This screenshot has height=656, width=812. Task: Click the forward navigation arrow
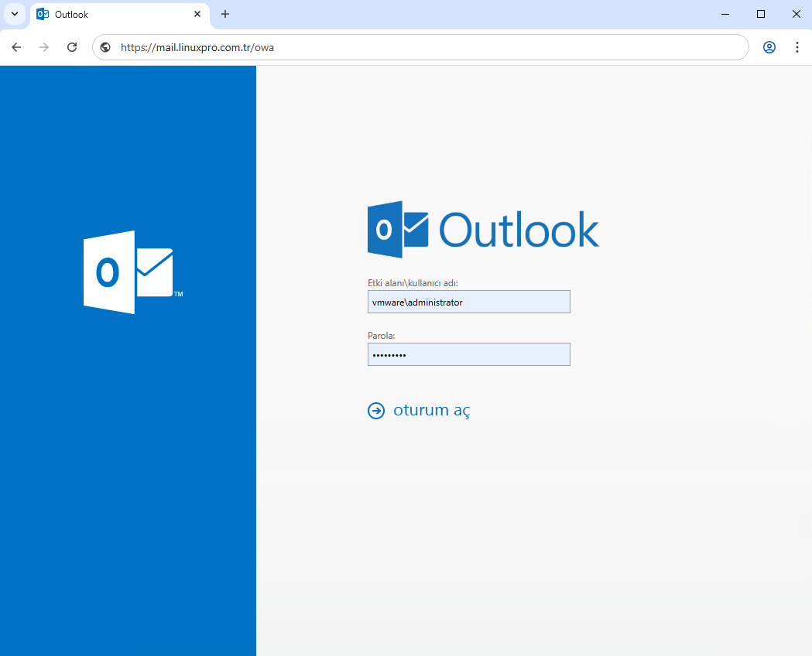[44, 47]
